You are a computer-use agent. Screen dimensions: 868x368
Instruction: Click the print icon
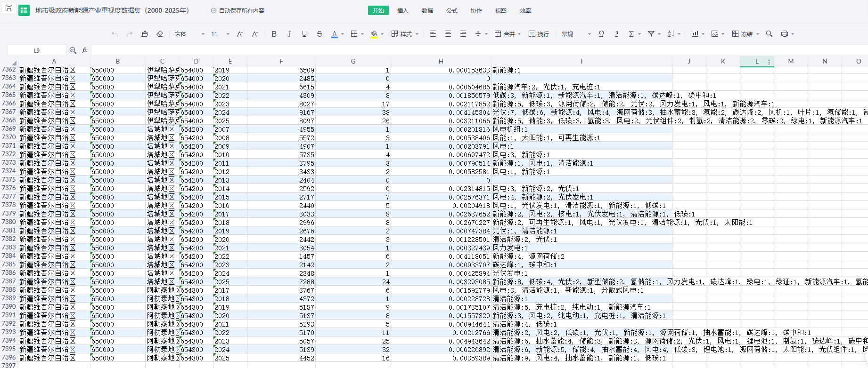(784, 34)
